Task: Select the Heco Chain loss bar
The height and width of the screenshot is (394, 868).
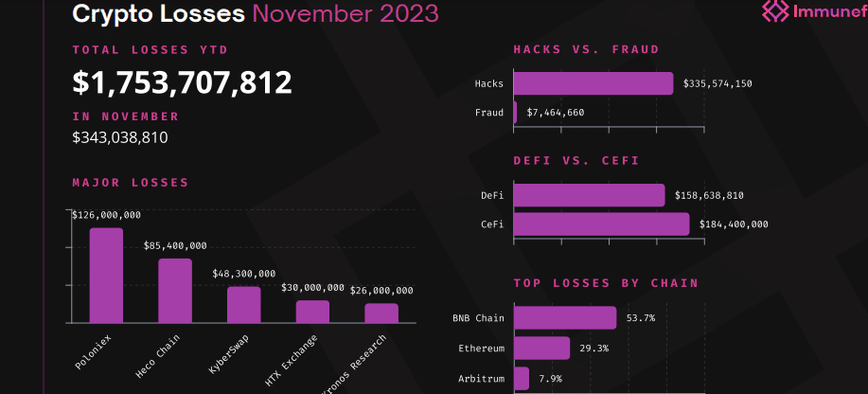Action: [175, 290]
